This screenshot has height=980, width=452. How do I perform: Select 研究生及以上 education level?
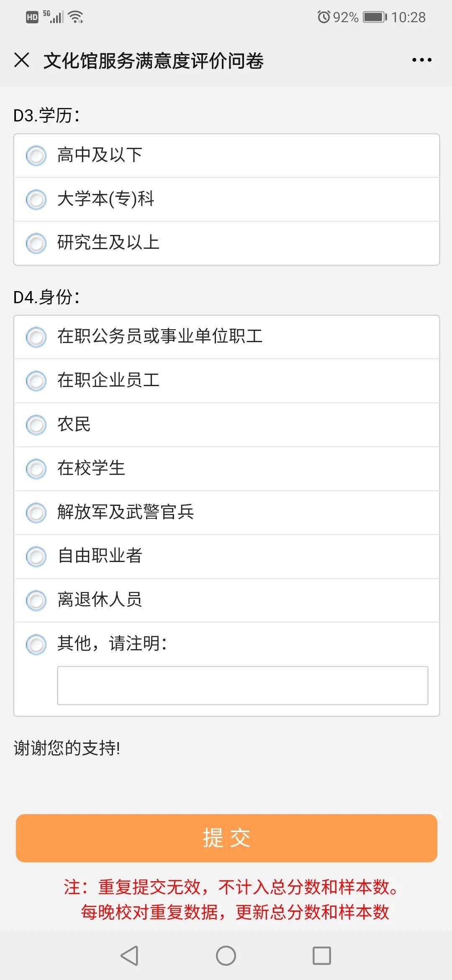tap(36, 243)
